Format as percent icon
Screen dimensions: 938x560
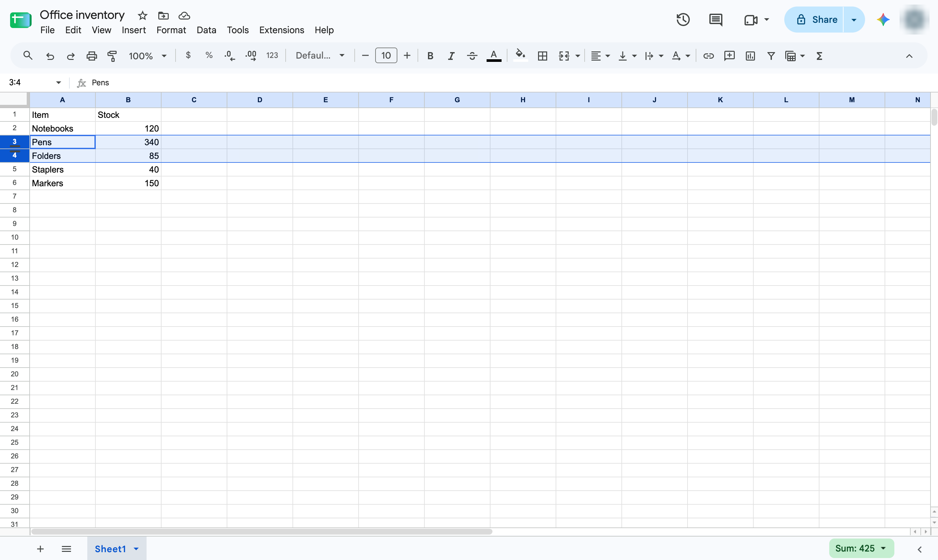[209, 55]
